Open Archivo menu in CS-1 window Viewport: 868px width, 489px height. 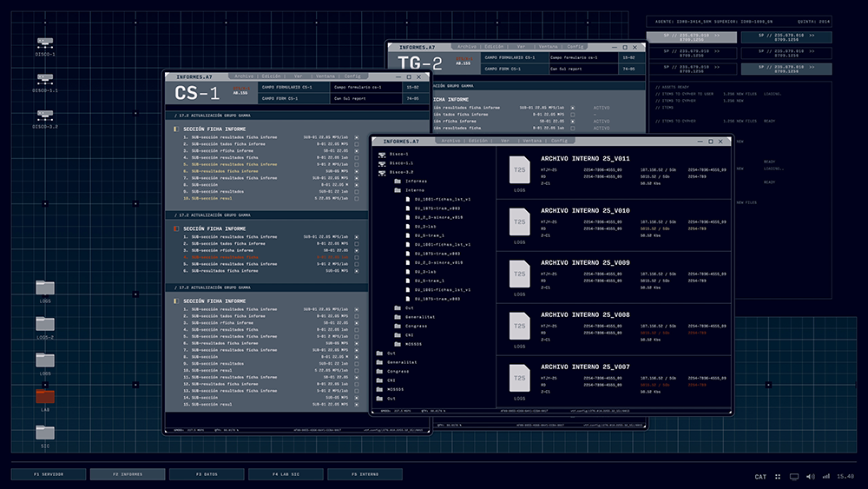(244, 76)
